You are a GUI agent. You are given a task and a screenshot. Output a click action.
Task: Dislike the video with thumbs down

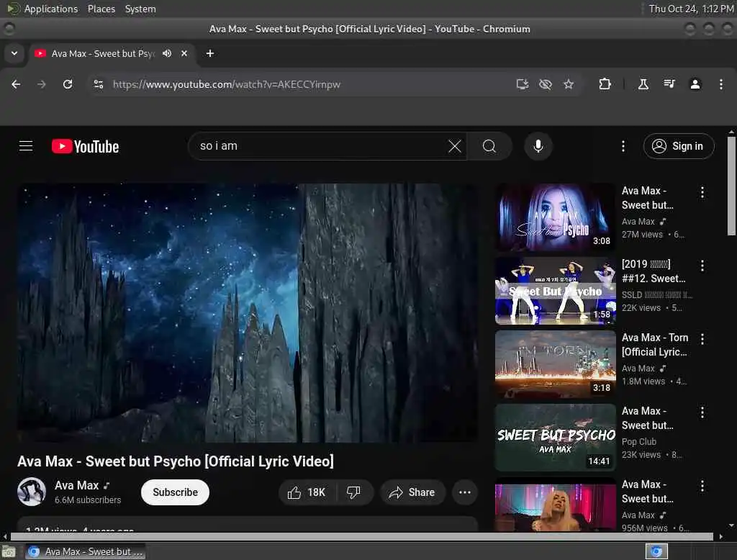(353, 492)
